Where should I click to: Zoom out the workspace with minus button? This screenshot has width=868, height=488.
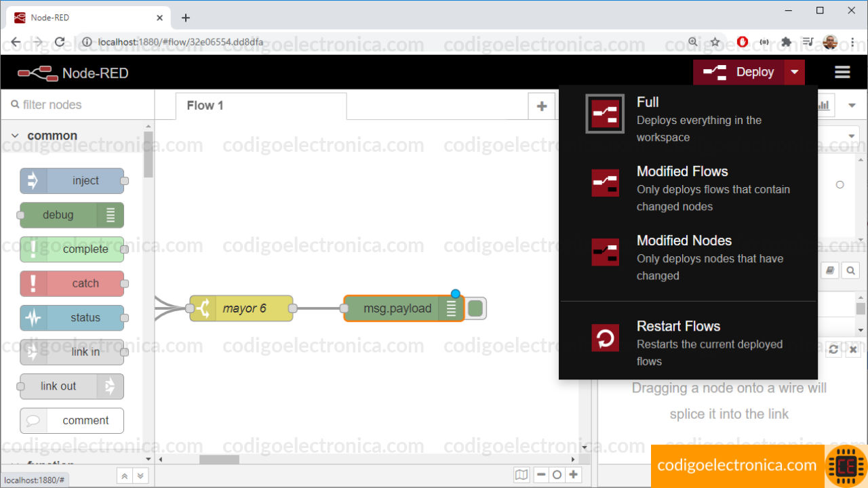click(x=541, y=474)
